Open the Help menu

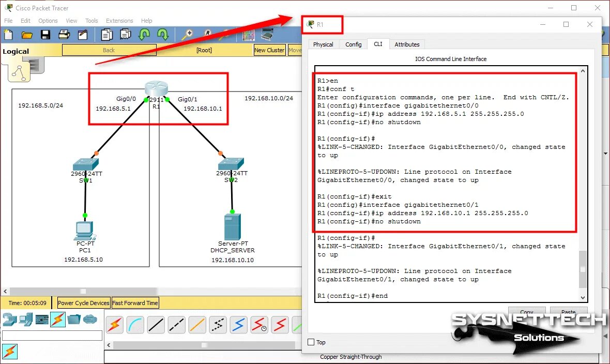147,21
